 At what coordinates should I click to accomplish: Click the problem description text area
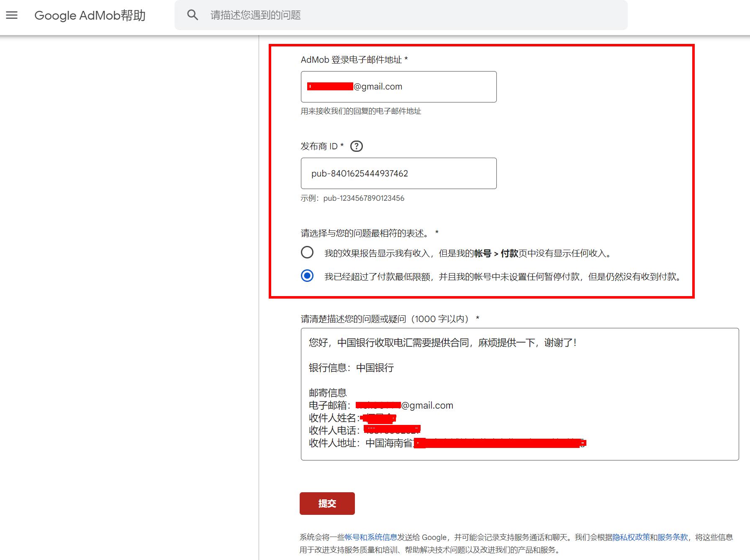coord(519,394)
